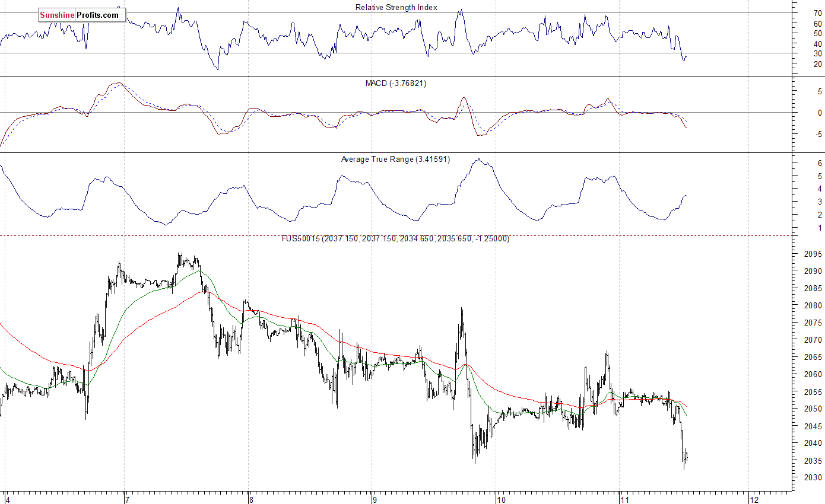Screen dimensions: 825x504
Task: Click the 2065 price axis label
Action: click(813, 357)
